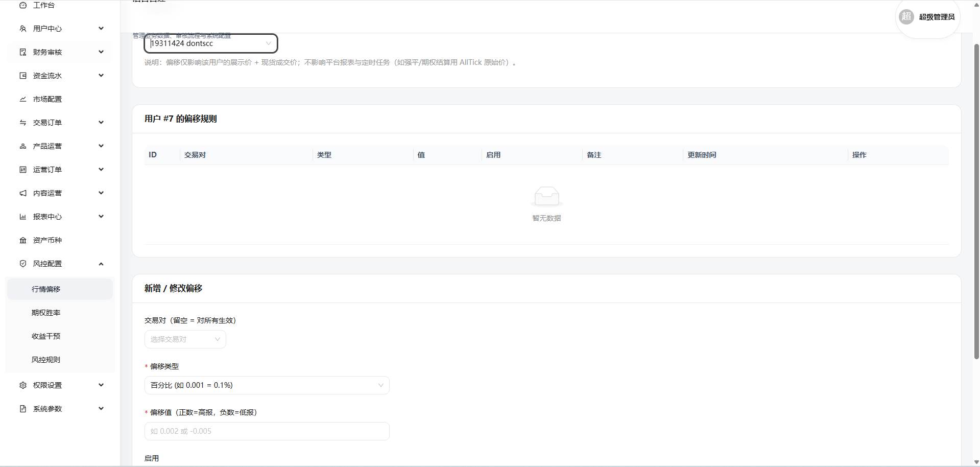Viewport: 980px width, 467px height.
Task: Open the 期权胜率 submenu item
Action: tap(60, 313)
